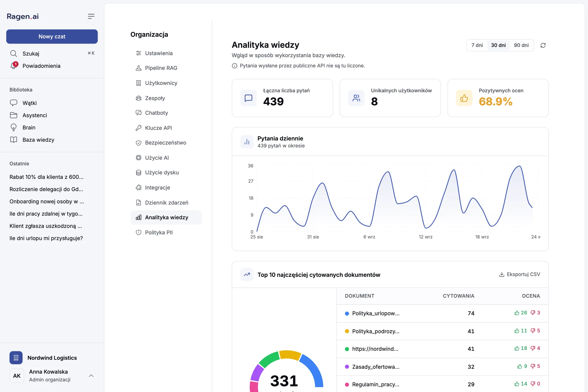
Task: Click the purple dot next to Zasady_ofertowa
Action: (347, 367)
